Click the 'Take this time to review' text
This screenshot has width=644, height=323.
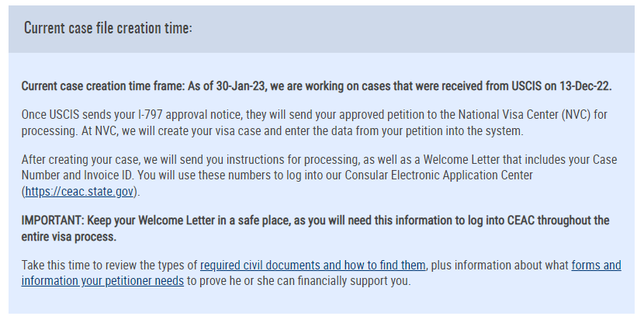coord(79,265)
